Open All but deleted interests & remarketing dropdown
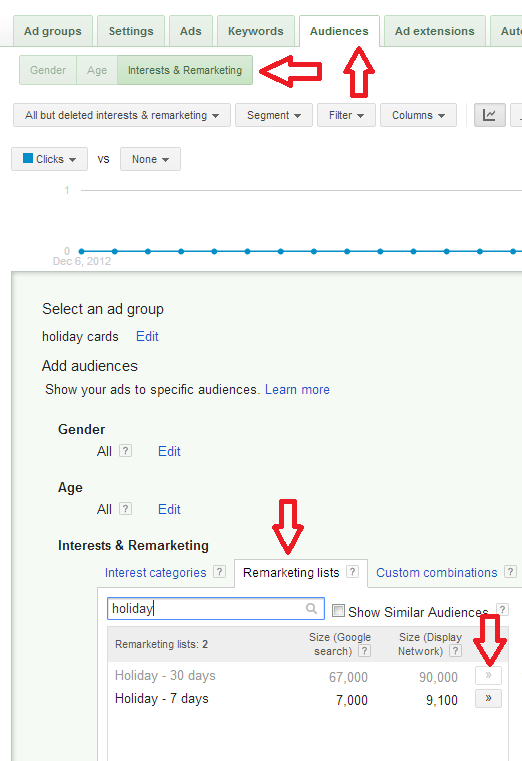 (x=122, y=115)
